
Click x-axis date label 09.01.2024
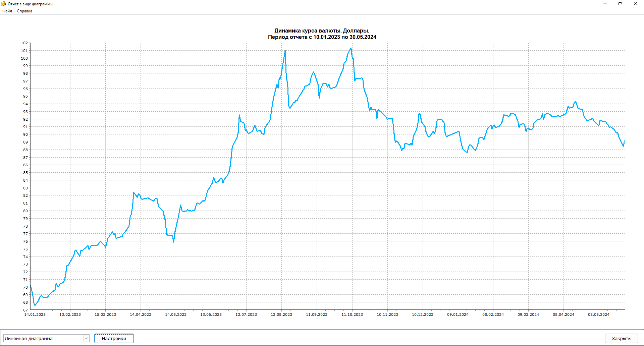(458, 314)
